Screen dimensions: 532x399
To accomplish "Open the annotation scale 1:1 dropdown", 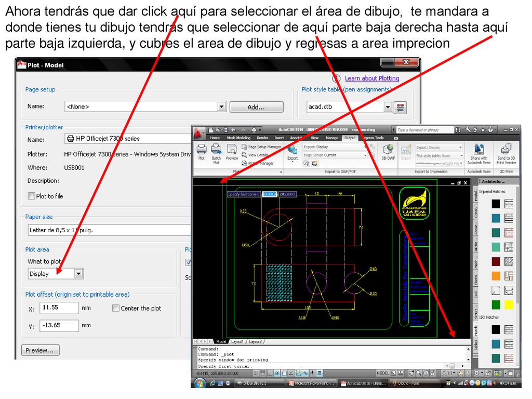I will 449,373.
